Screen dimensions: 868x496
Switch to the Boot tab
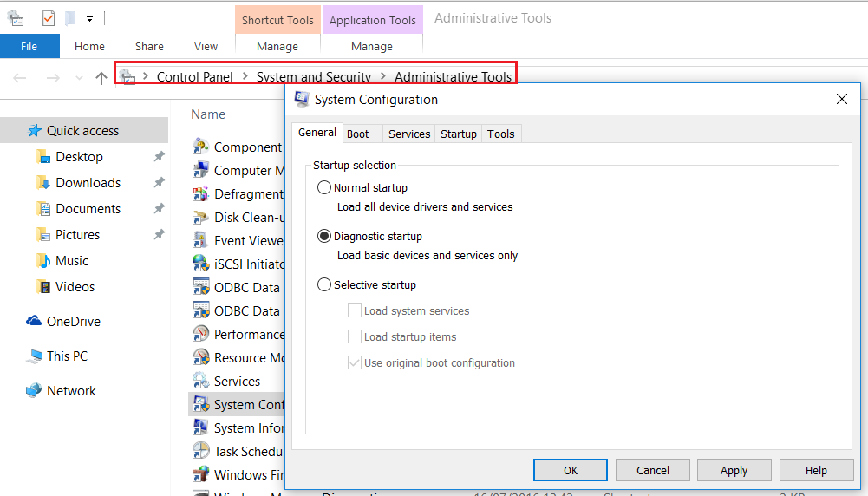point(362,134)
